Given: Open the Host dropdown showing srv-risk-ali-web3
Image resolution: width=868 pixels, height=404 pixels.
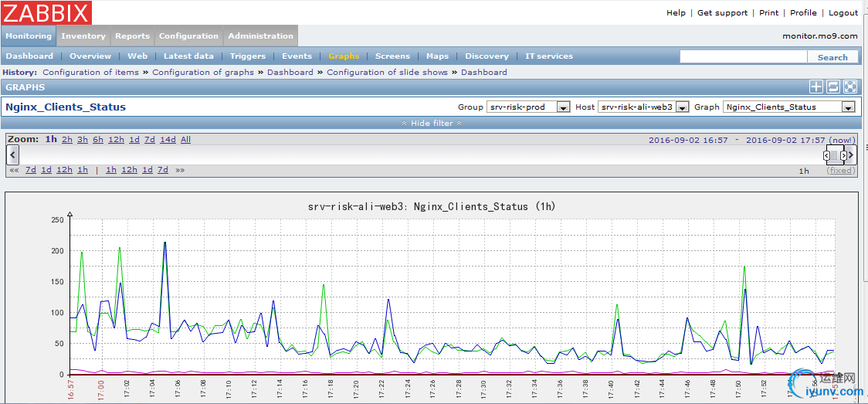Looking at the screenshot, I should (643, 107).
